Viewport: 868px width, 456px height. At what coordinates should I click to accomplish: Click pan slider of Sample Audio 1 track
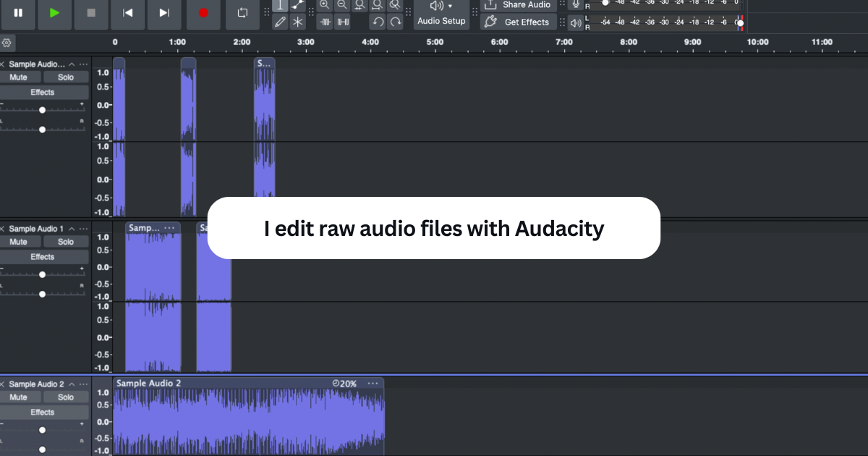coord(42,294)
